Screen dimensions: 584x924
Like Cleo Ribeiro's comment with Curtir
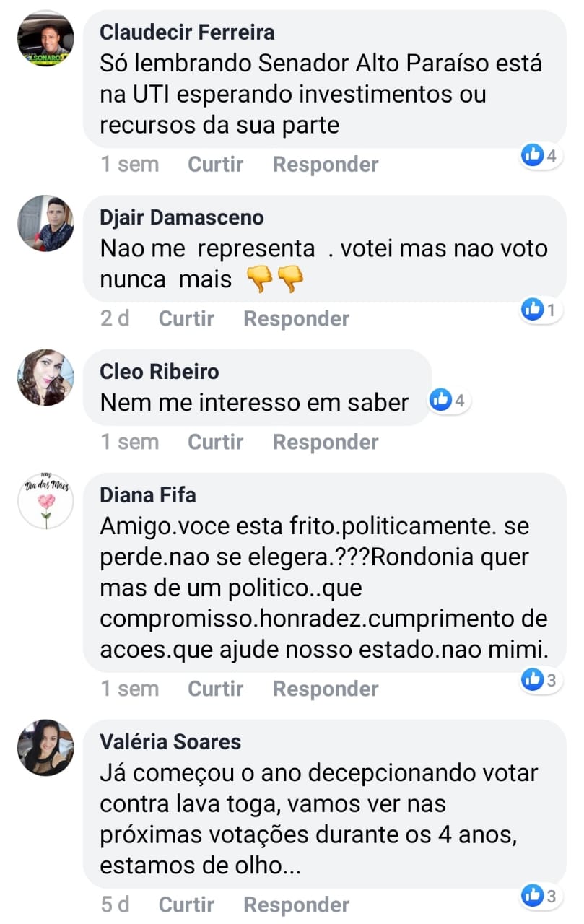pos(215,442)
